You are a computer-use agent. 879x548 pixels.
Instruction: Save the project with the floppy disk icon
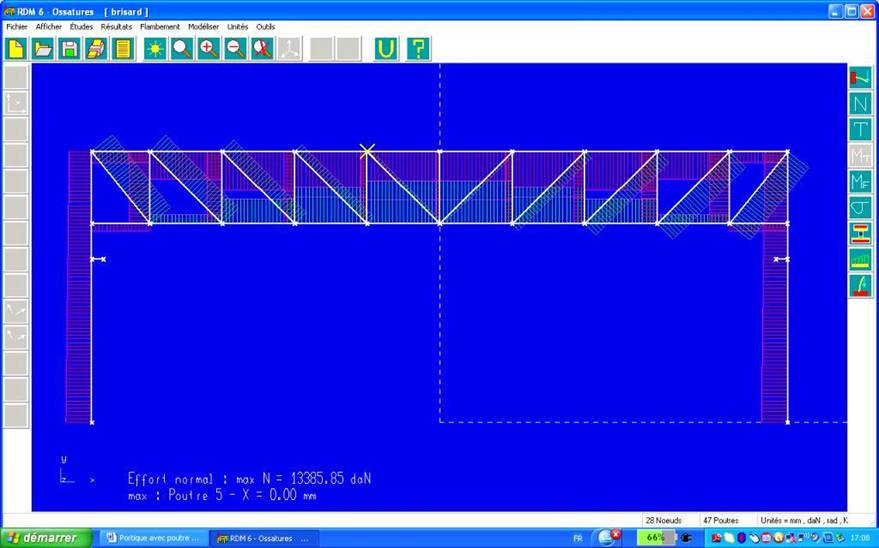tap(69, 49)
